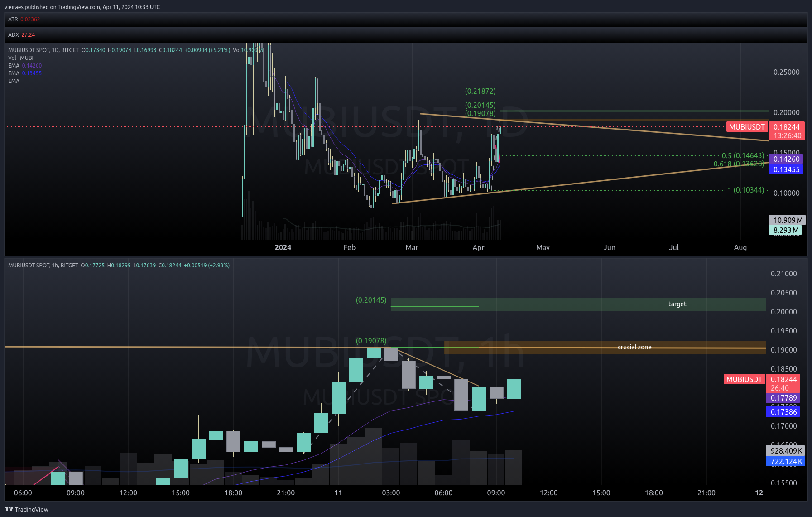Select the 1 (0.10344) Fibonacci label

[746, 190]
